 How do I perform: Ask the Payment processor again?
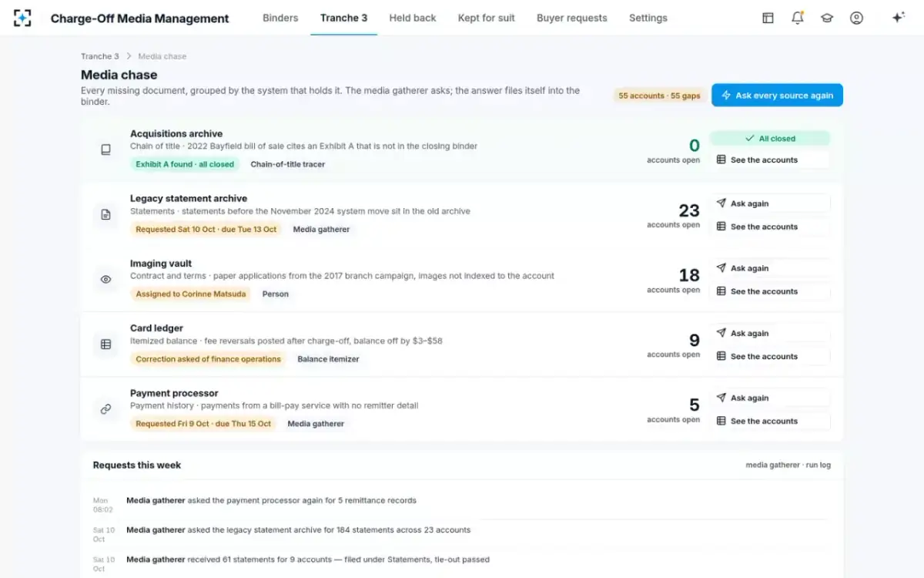click(770, 398)
